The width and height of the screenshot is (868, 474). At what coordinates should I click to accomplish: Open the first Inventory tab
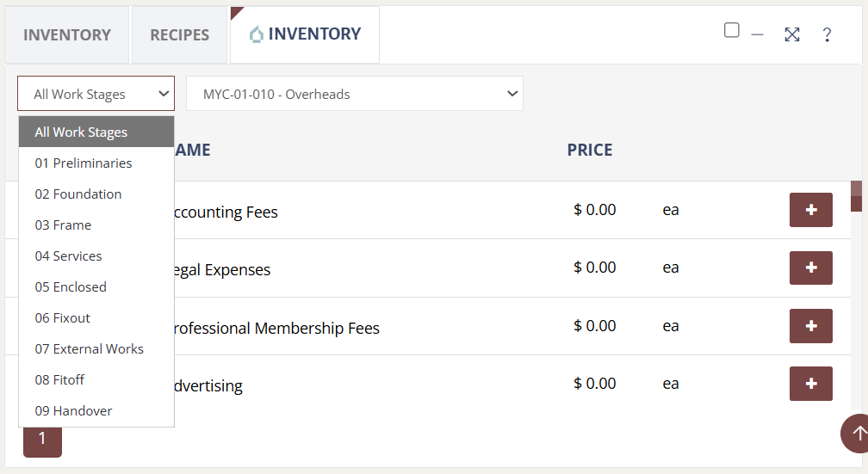67,35
